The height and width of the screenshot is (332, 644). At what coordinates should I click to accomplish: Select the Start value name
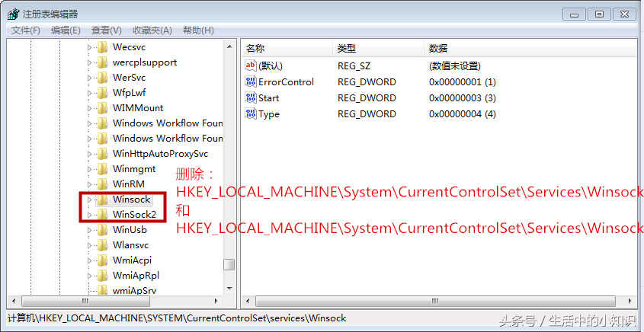click(268, 98)
